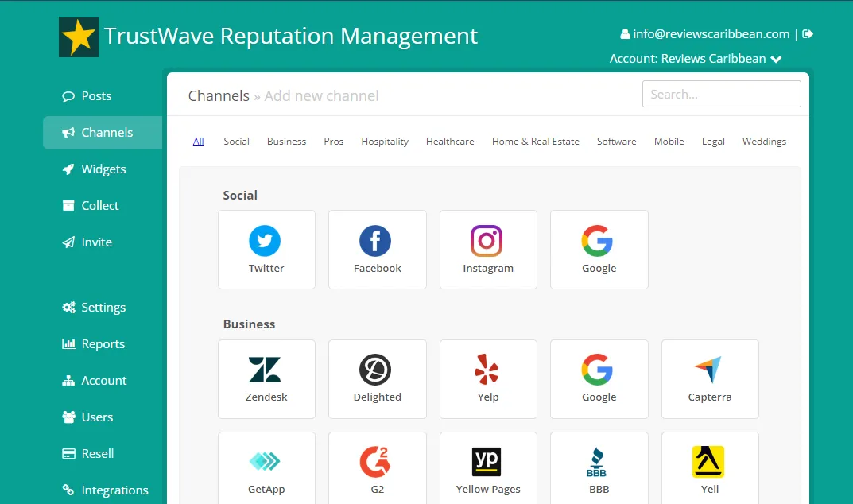Show Weddings channels
The height and width of the screenshot is (504, 853).
(x=764, y=142)
